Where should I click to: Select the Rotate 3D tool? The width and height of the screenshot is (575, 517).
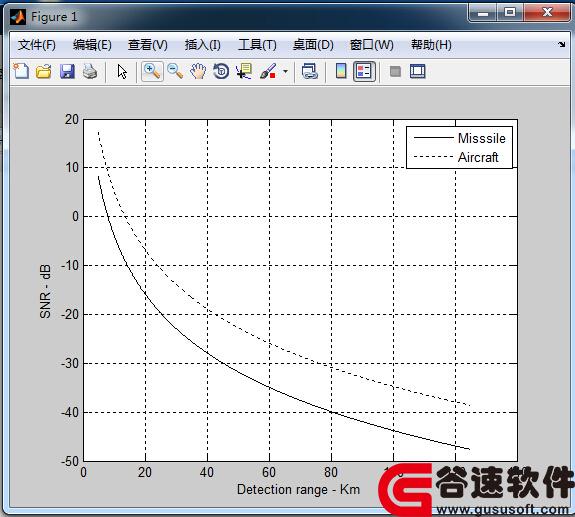221,71
